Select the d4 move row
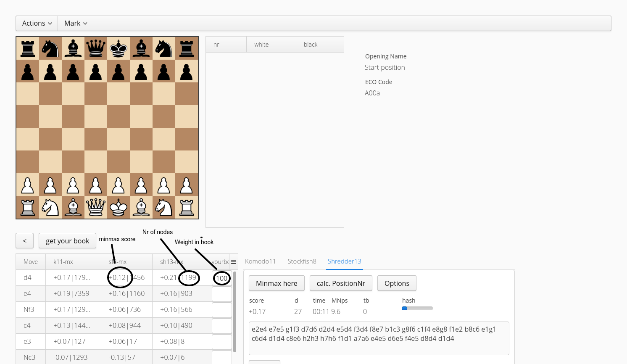The width and height of the screenshot is (627, 364). (124, 278)
